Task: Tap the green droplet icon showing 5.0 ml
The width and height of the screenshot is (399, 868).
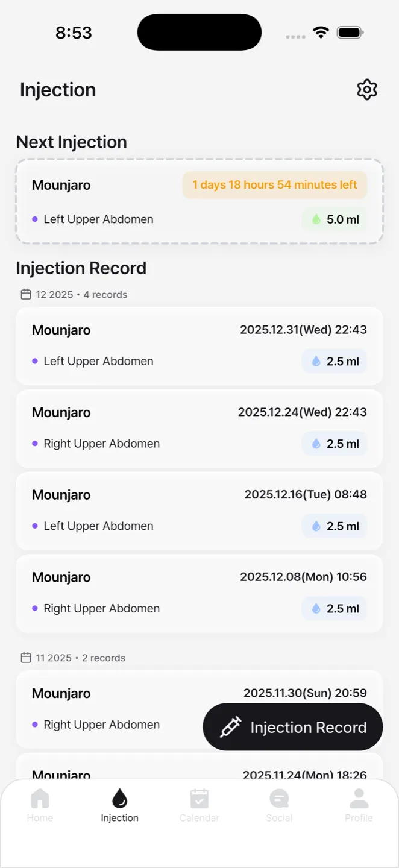Action: coord(315,219)
